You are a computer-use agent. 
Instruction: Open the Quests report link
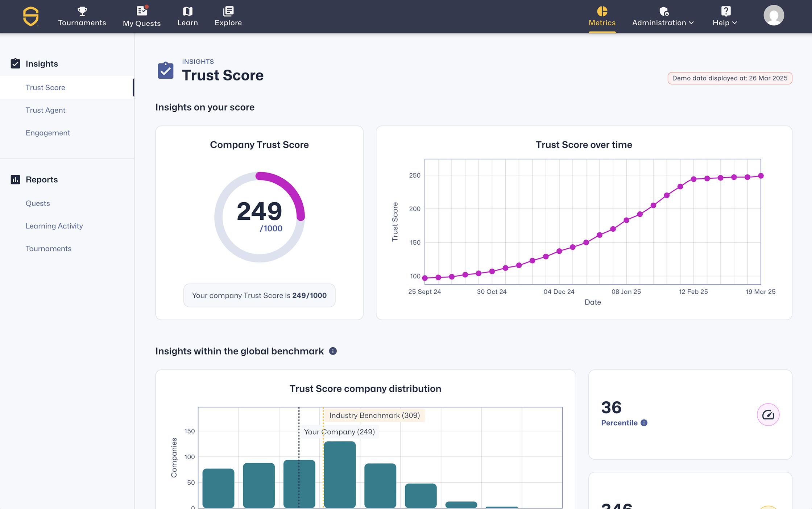coord(38,203)
